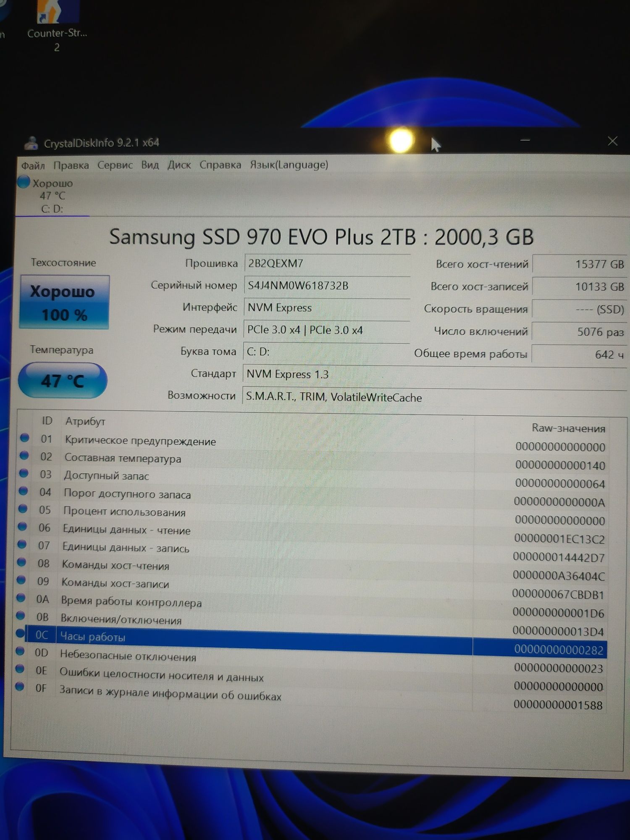
Task: Click the Атрибут column header
Action: click(85, 421)
